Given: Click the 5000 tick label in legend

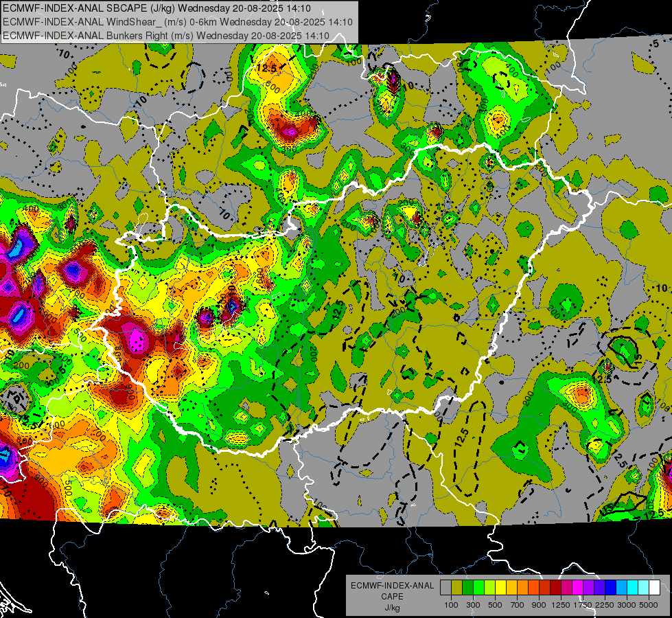Looking at the screenshot, I should [649, 605].
